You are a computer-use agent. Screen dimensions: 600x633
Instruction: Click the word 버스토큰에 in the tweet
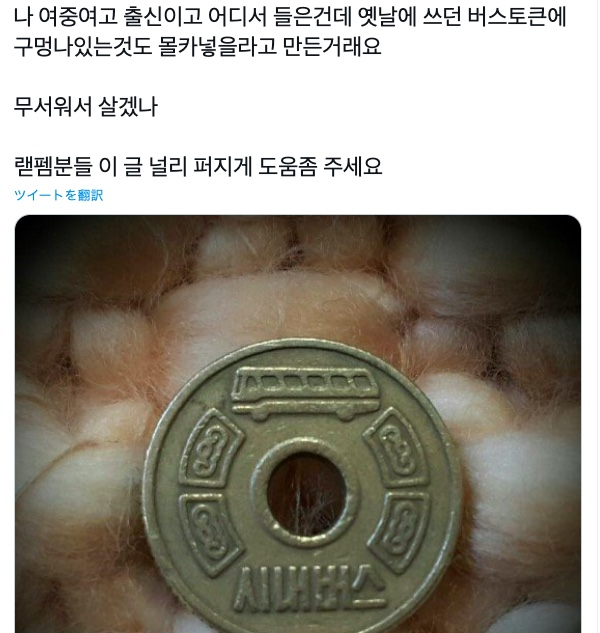pyautogui.click(x=518, y=16)
